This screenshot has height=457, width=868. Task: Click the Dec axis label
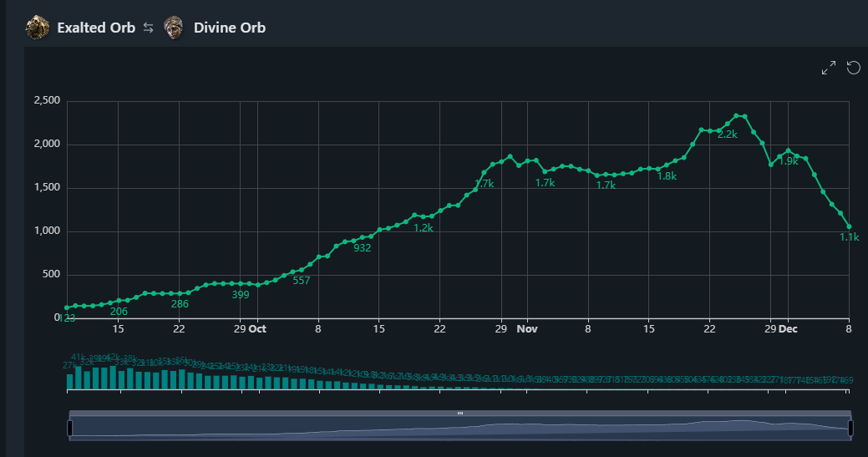(x=788, y=329)
